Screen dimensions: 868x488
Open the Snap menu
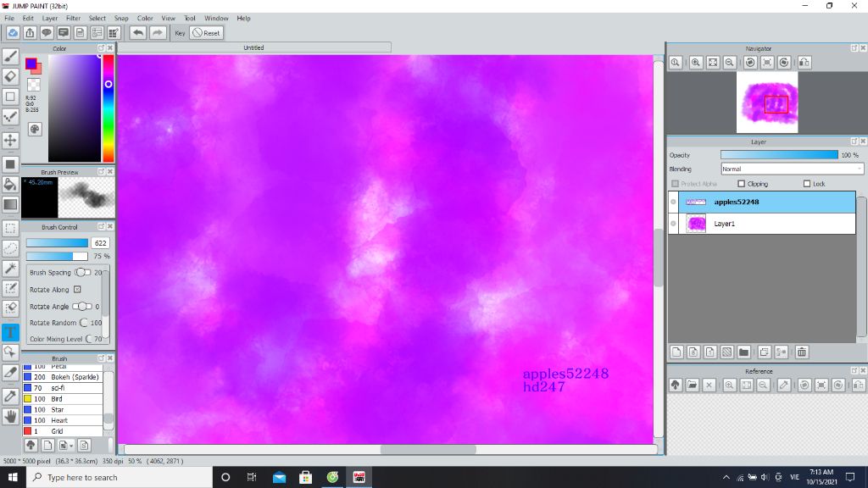(121, 19)
